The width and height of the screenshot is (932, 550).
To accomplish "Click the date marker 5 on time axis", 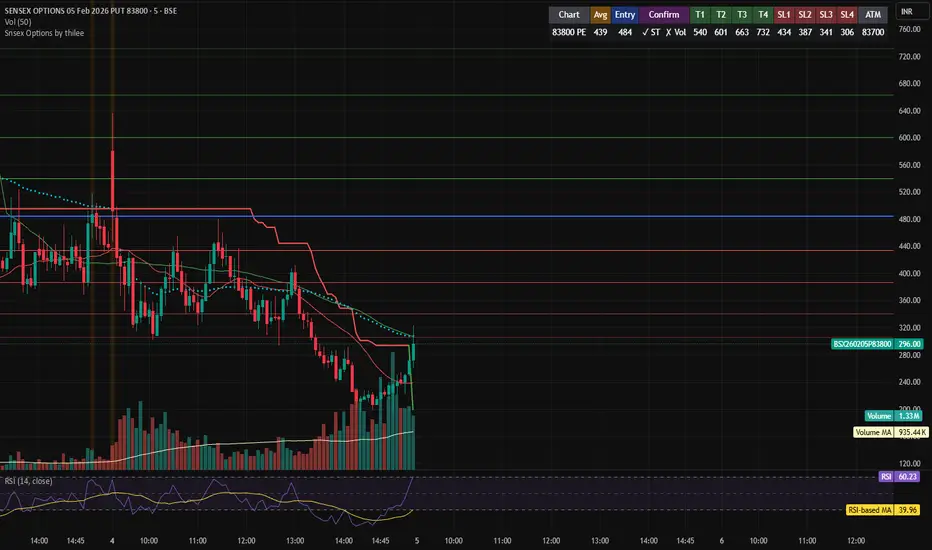I will pos(417,540).
